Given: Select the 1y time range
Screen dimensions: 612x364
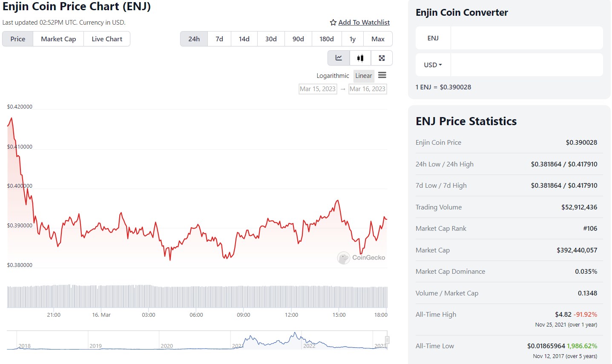Looking at the screenshot, I should (353, 39).
